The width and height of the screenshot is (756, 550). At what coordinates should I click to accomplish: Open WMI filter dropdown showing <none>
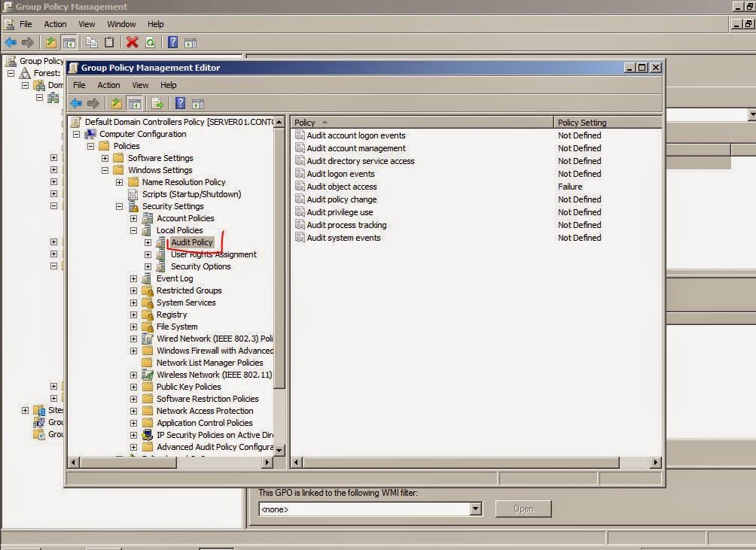pyautogui.click(x=475, y=509)
